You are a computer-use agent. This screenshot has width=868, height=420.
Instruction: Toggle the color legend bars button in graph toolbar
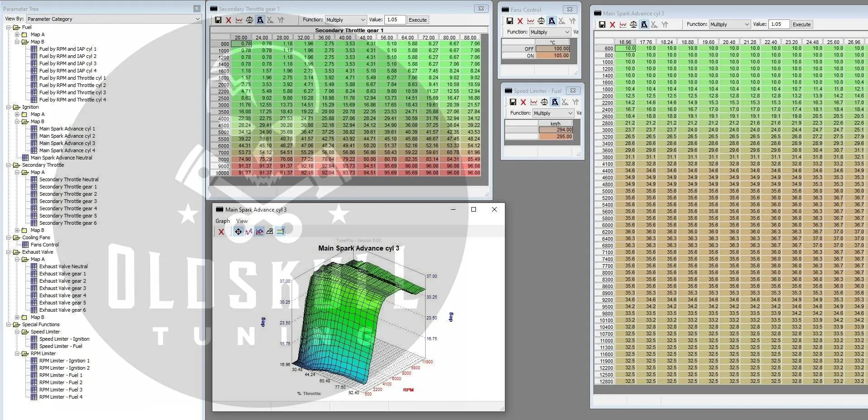(280, 232)
